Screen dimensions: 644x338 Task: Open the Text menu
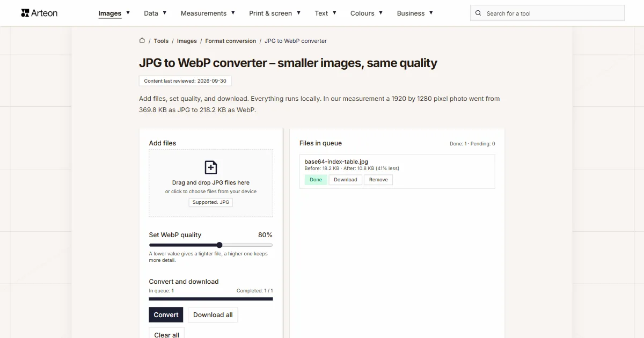point(326,13)
